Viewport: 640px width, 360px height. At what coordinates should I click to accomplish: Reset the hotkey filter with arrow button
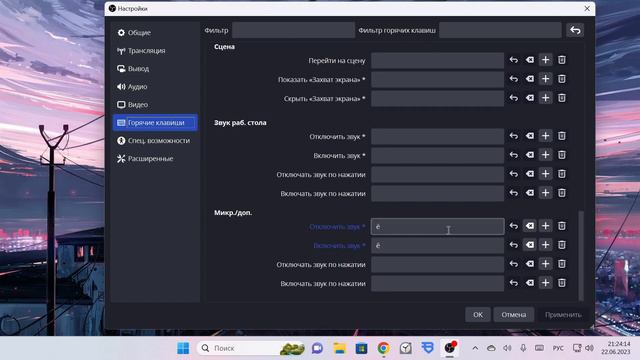pyautogui.click(x=575, y=30)
